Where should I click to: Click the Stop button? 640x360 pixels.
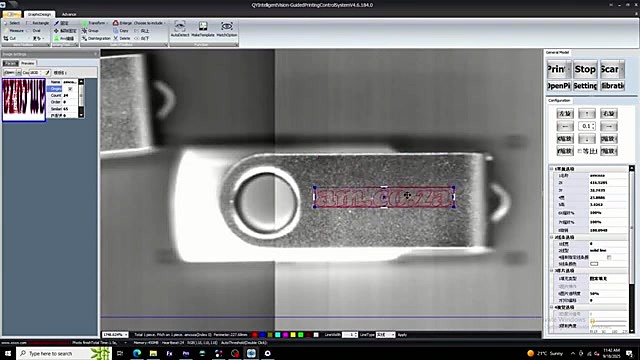click(585, 69)
